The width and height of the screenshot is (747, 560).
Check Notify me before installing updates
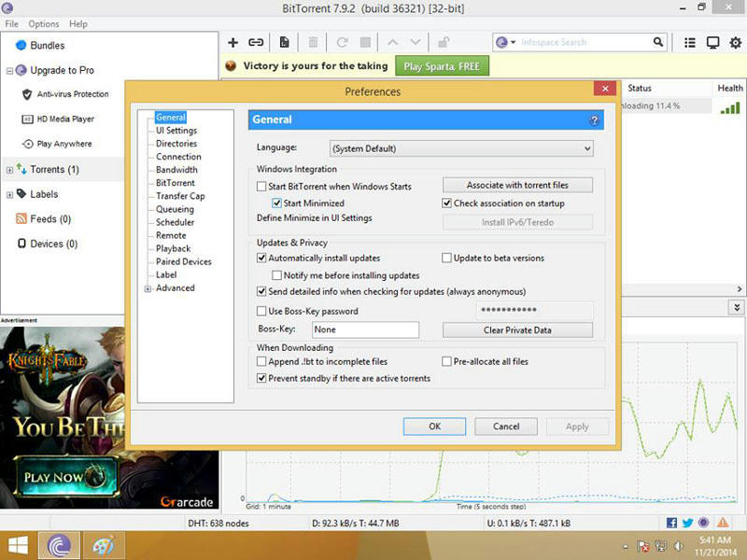point(276,275)
